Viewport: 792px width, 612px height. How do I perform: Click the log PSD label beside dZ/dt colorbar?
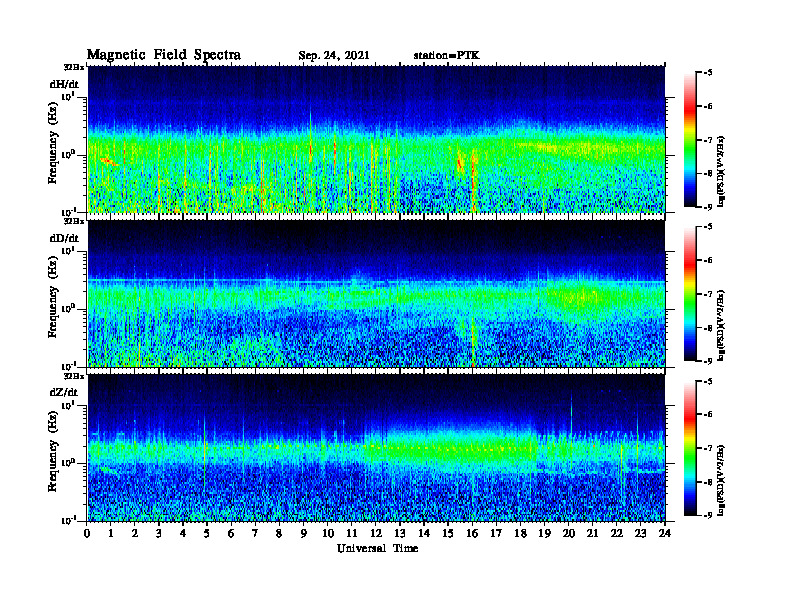coord(722,480)
